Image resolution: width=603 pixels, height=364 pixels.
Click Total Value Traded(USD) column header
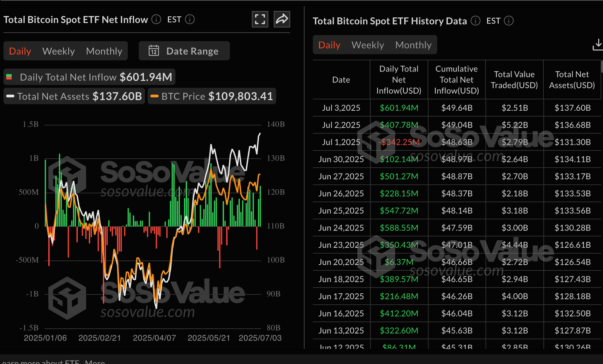[x=514, y=80]
